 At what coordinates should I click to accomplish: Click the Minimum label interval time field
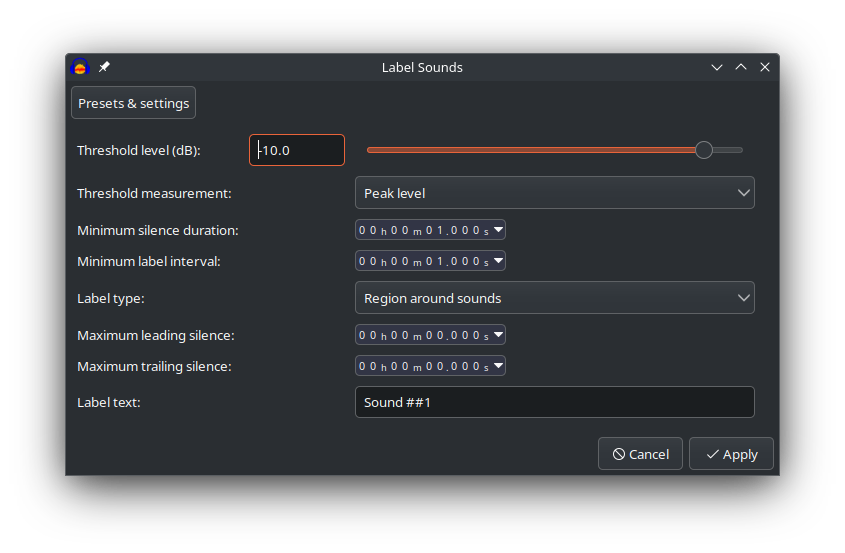pos(422,261)
